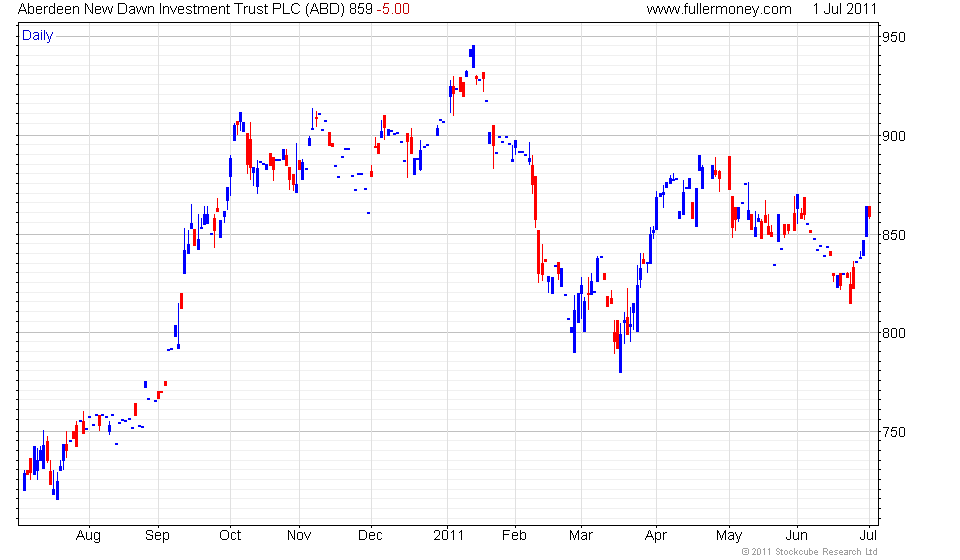Click the 'Dec' month label on axis
This screenshot has width=960, height=560.
click(x=370, y=536)
